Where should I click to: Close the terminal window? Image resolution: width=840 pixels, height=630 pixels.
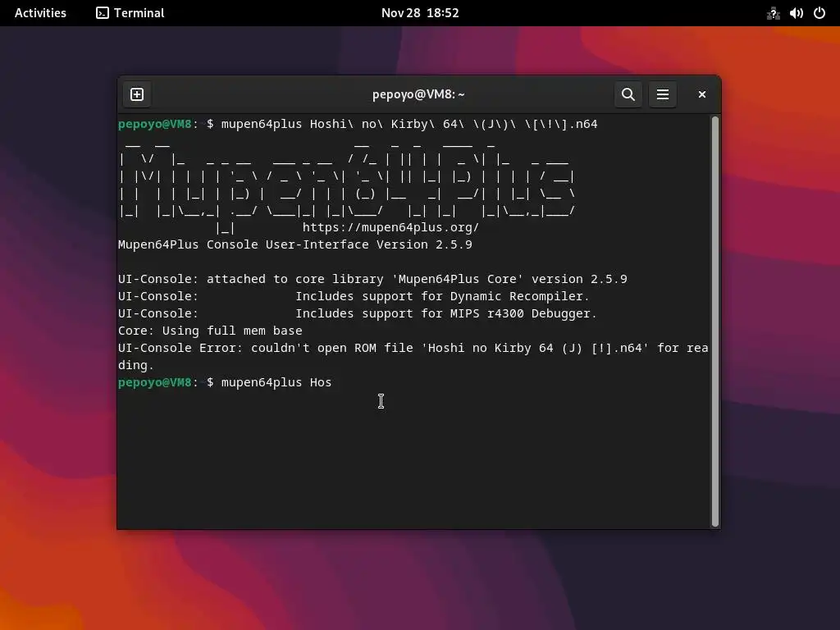click(702, 94)
